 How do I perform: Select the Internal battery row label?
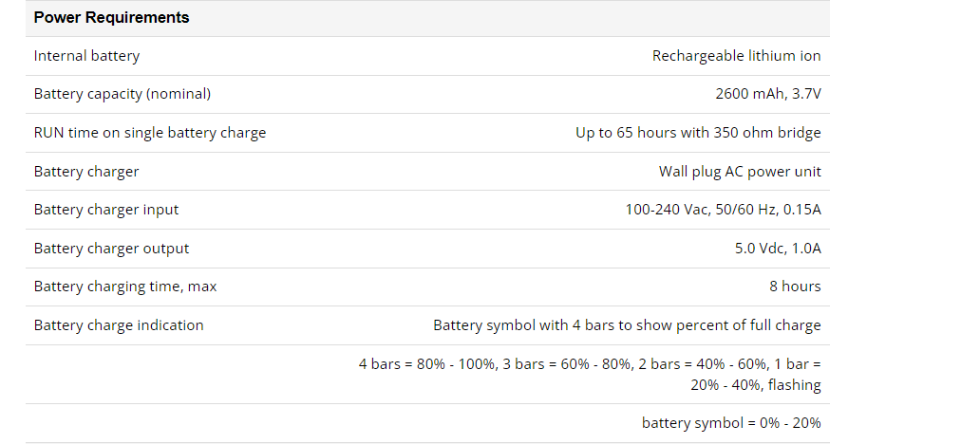tap(86, 56)
